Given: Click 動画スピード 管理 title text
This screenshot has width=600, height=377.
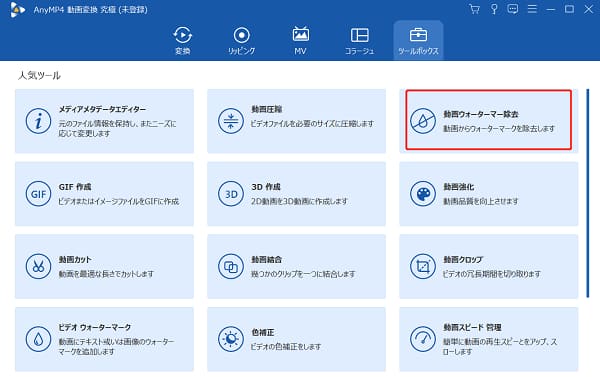Looking at the screenshot, I should [x=472, y=327].
